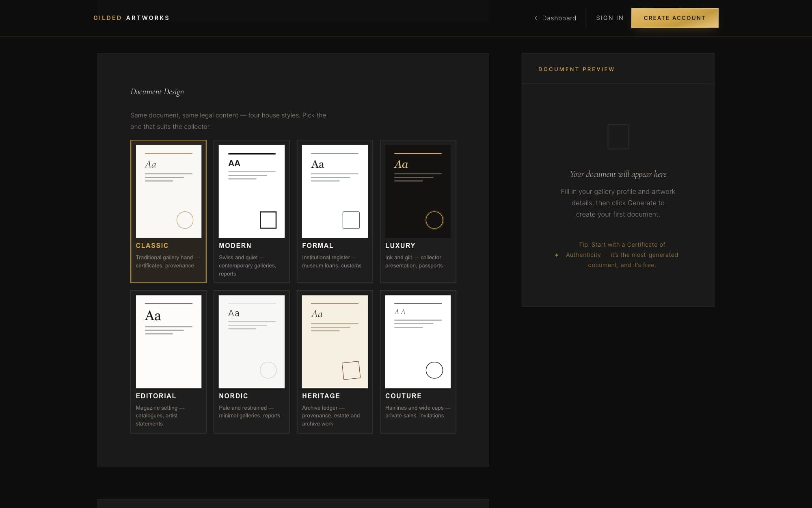The height and width of the screenshot is (508, 812).
Task: Click the empty document placeholder icon
Action: tap(618, 137)
